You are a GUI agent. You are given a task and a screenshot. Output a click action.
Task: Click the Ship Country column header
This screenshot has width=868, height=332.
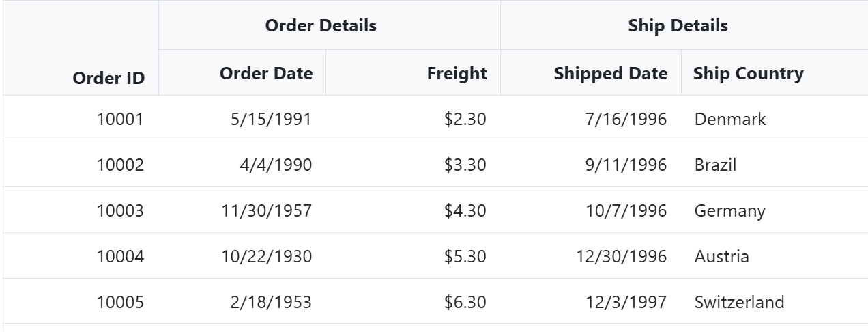pos(748,73)
